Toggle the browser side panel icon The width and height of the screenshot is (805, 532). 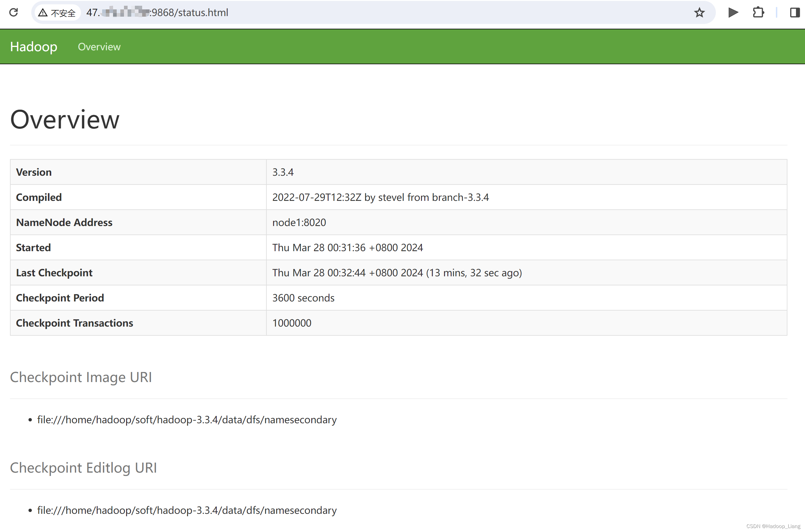794,13
